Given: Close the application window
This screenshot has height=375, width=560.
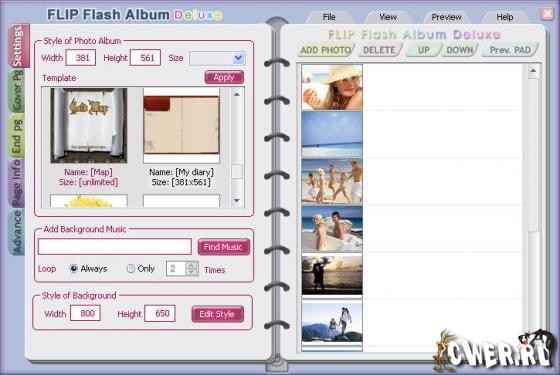Looking at the screenshot, I should 548,14.
